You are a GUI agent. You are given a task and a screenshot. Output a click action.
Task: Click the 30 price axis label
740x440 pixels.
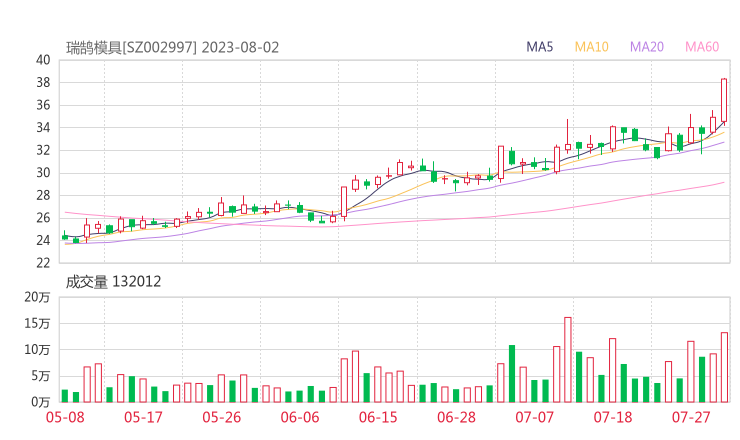(x=43, y=173)
